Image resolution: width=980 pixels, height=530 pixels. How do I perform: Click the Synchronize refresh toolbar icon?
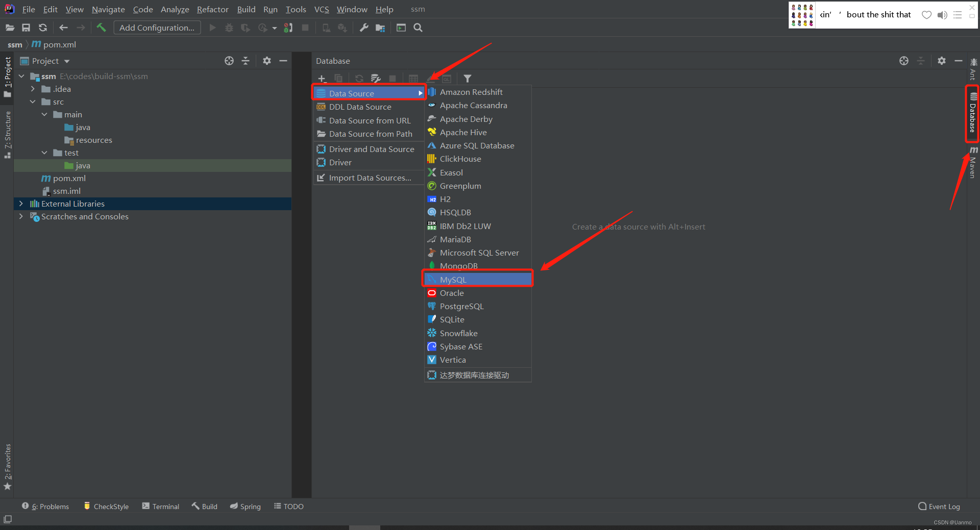[43, 28]
